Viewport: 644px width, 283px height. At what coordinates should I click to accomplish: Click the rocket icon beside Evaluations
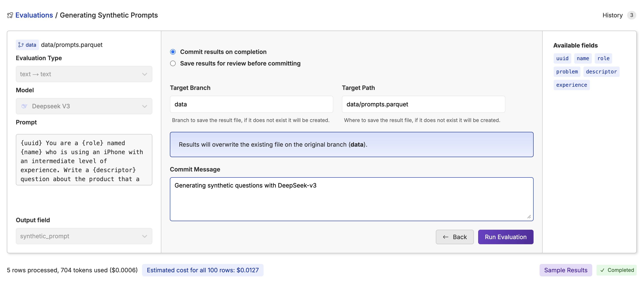(10, 15)
